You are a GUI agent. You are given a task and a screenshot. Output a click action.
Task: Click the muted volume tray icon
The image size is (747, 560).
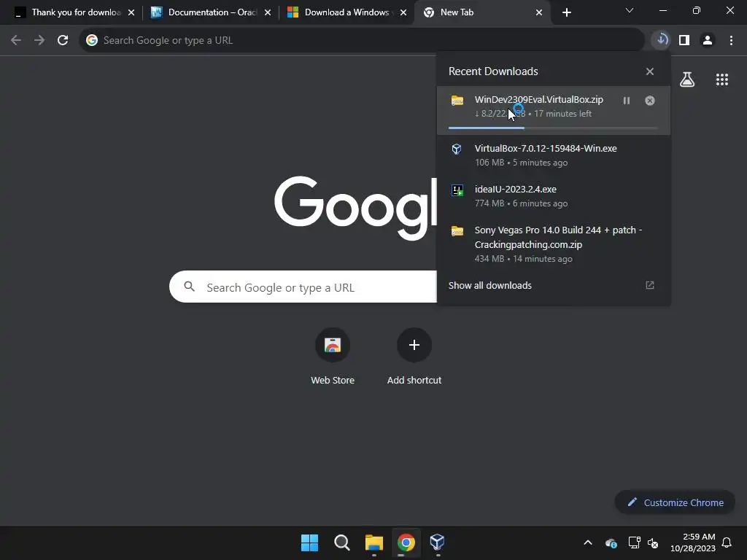tap(653, 542)
